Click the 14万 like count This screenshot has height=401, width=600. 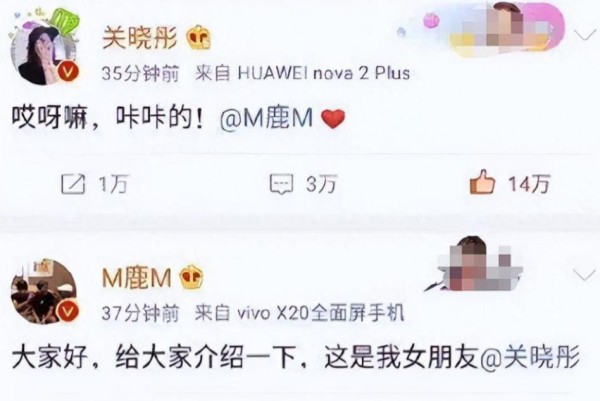(x=529, y=184)
